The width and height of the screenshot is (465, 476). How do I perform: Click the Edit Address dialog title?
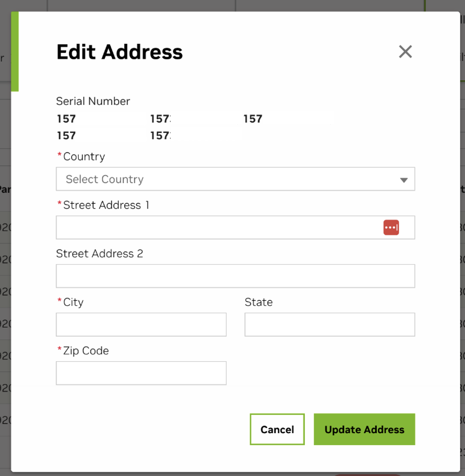coord(119,52)
